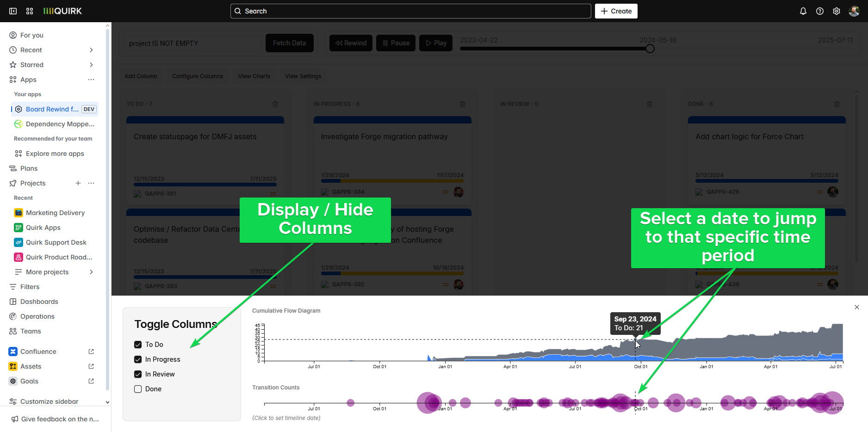The image size is (868, 432).
Task: Open Confluence external link icon
Action: [91, 352]
